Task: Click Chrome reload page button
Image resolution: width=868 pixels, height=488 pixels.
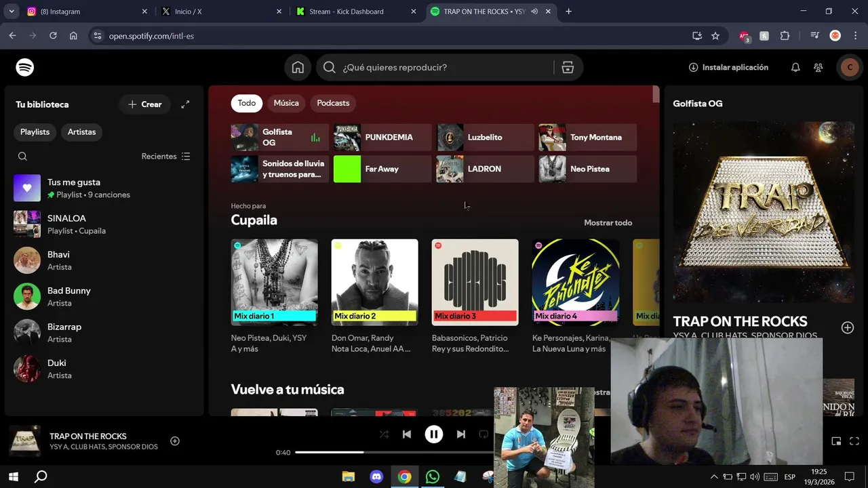Action: (53, 36)
